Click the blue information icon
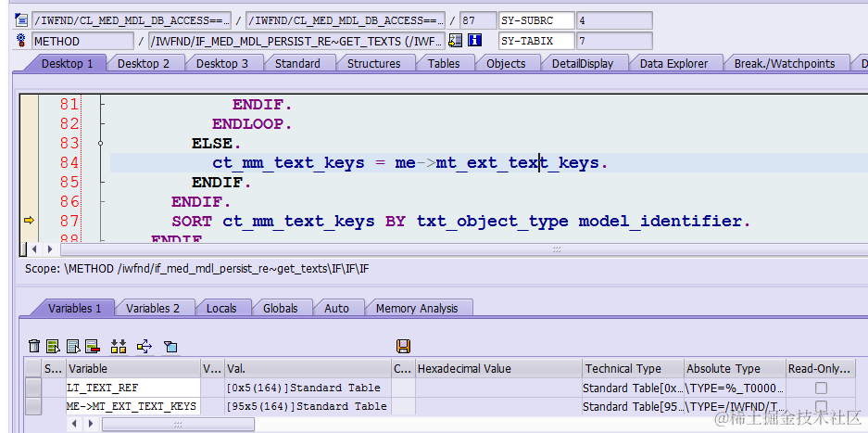Screen dimensions: 868x433 (x=474, y=40)
